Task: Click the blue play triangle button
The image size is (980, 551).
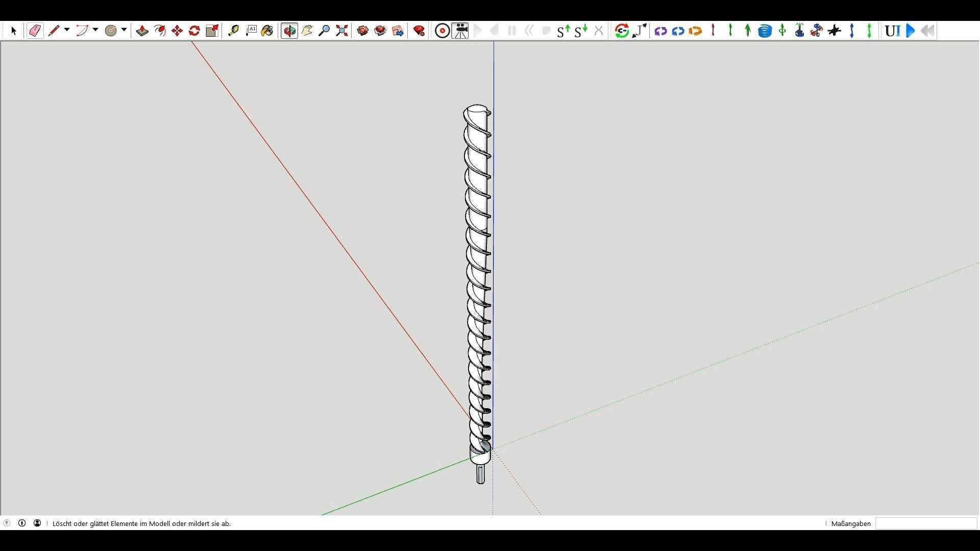Action: (x=911, y=31)
